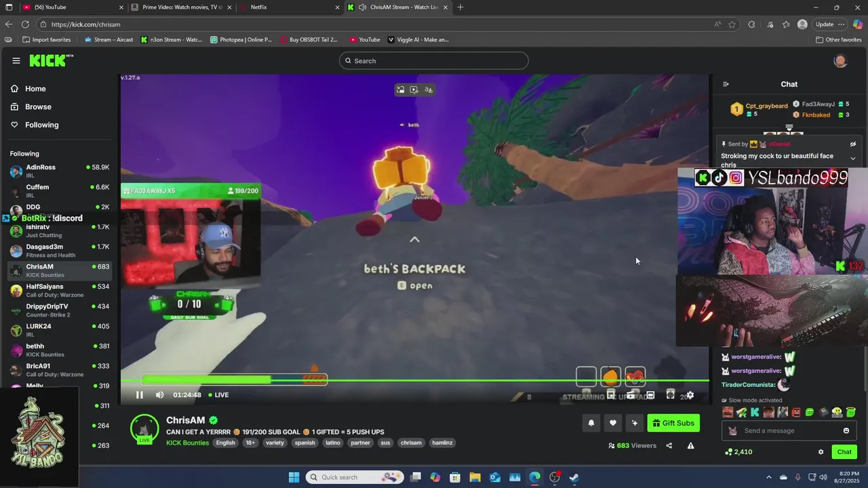Pause the live stream video
Viewport: 868px width, 488px height.
coord(140,395)
